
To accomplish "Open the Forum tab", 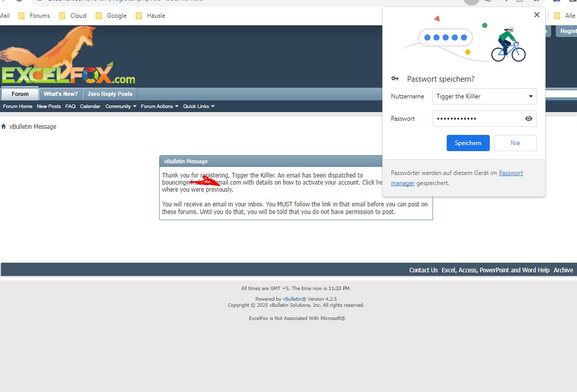I will (20, 94).
